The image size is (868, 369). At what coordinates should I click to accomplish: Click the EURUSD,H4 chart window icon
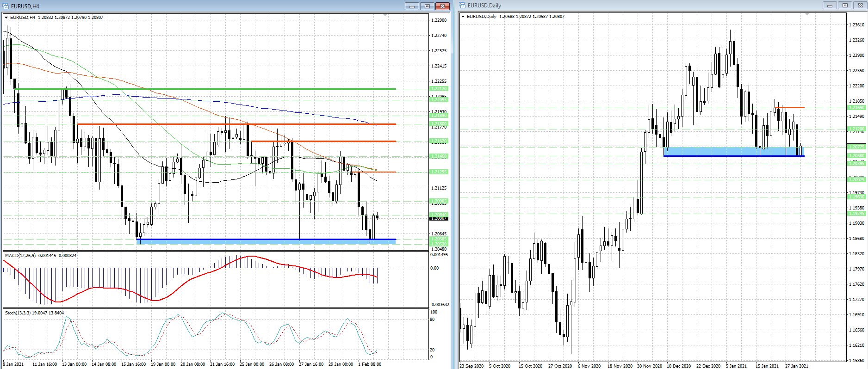(6, 6)
